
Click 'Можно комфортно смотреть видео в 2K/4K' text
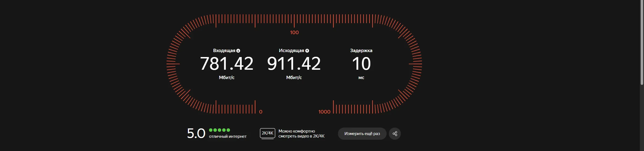pyautogui.click(x=301, y=134)
